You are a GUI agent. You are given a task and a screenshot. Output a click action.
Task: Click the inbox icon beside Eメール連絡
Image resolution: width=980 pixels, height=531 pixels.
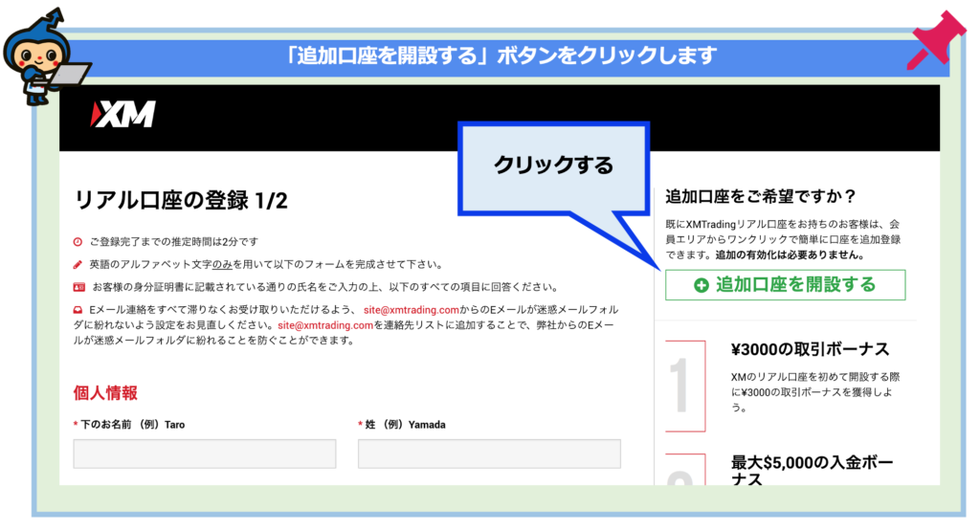coord(78,310)
